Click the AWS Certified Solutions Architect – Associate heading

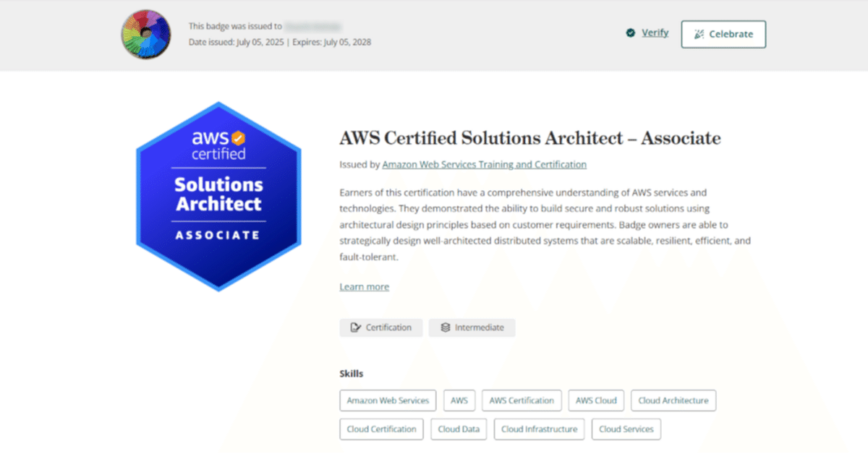coord(530,137)
